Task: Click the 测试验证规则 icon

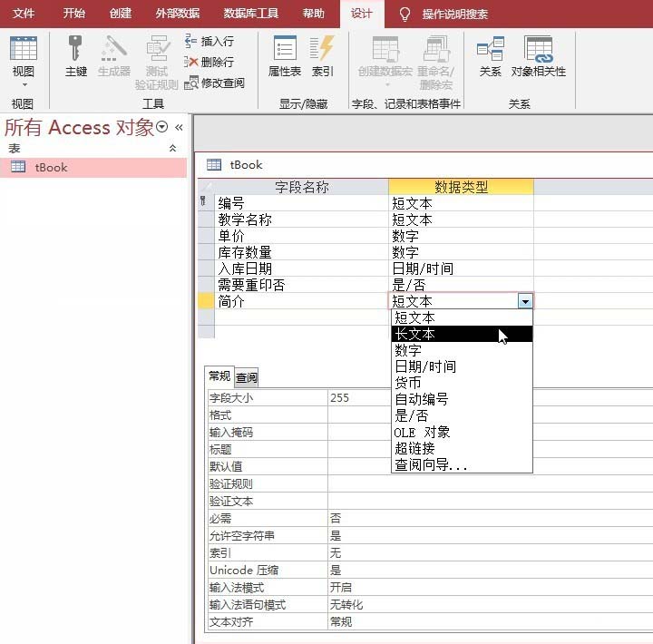Action: click(157, 48)
